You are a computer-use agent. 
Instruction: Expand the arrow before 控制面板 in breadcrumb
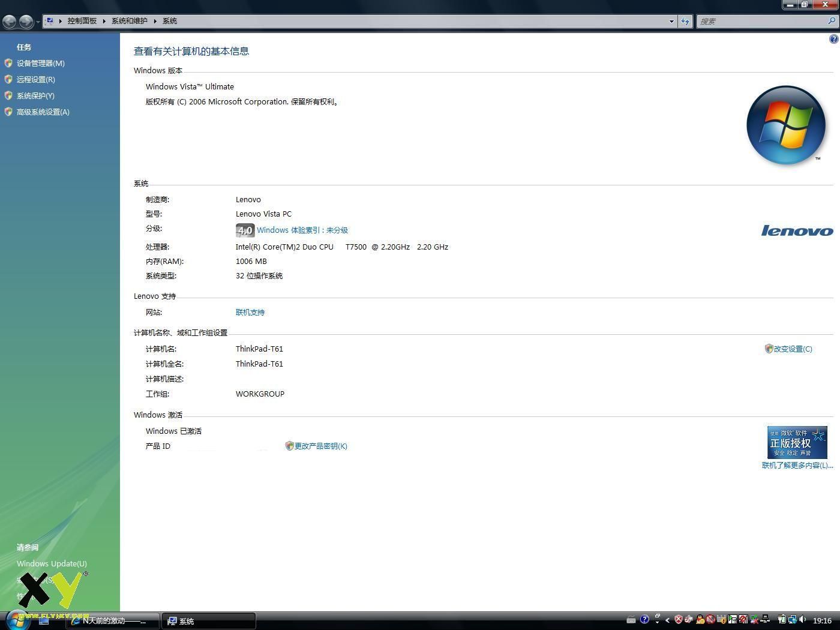[x=61, y=21]
